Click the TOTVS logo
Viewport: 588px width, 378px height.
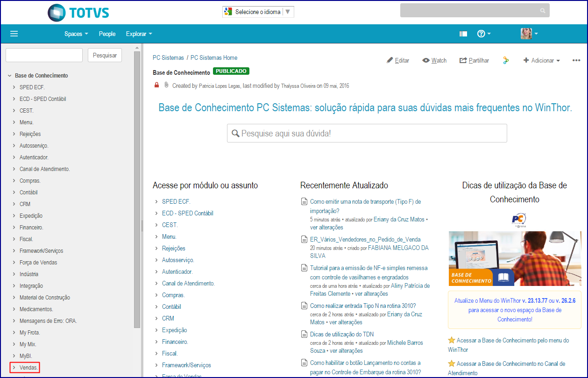point(78,13)
